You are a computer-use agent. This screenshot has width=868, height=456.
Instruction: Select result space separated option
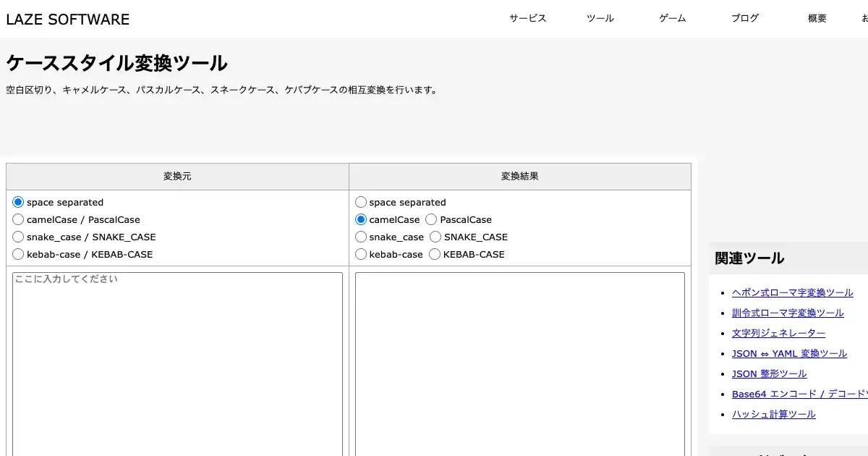tap(361, 202)
